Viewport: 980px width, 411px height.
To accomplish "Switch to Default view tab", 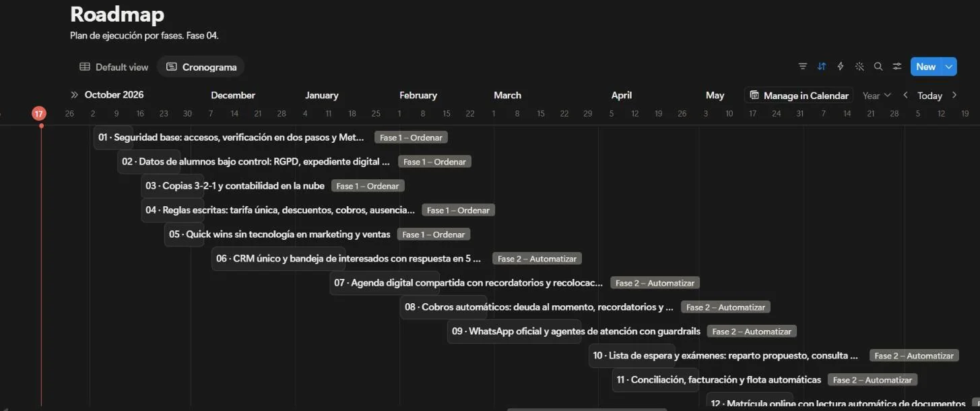I will pos(114,67).
